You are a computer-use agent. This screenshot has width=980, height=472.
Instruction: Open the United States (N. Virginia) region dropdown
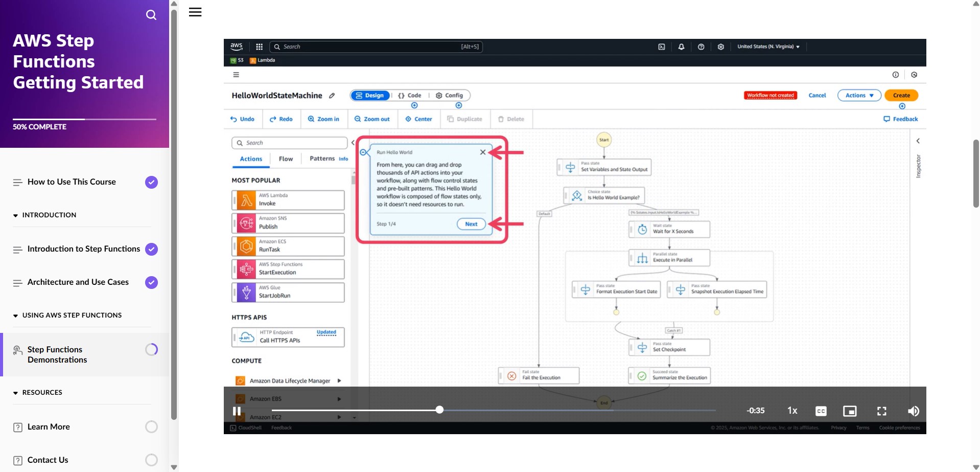pyautogui.click(x=768, y=47)
